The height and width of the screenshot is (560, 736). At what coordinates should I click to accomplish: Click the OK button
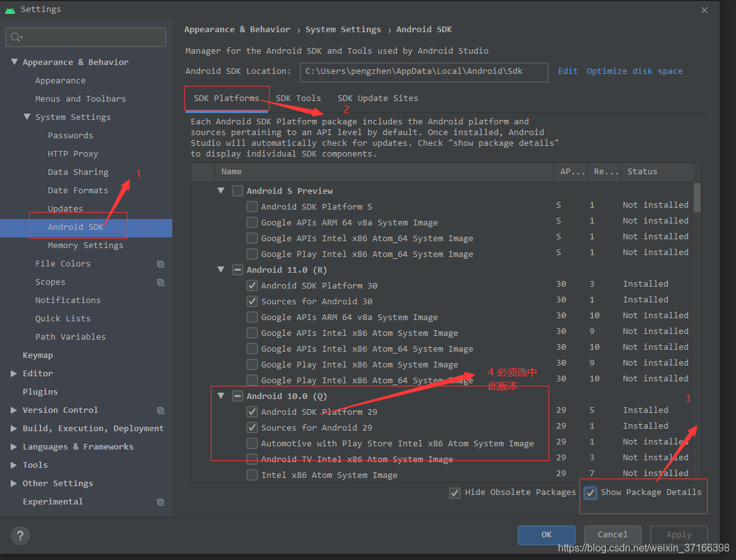point(547,535)
